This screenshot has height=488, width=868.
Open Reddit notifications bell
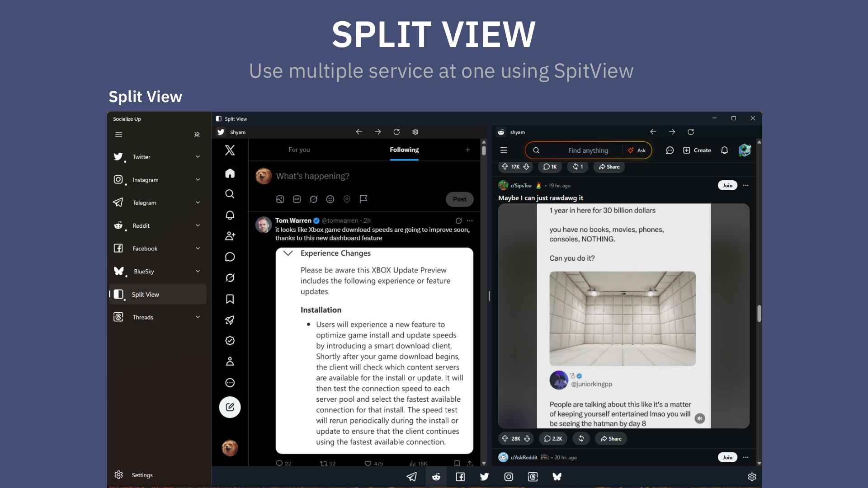(x=724, y=150)
